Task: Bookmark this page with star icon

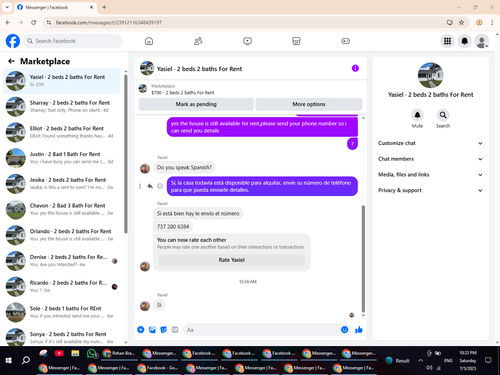Action: 461,22
